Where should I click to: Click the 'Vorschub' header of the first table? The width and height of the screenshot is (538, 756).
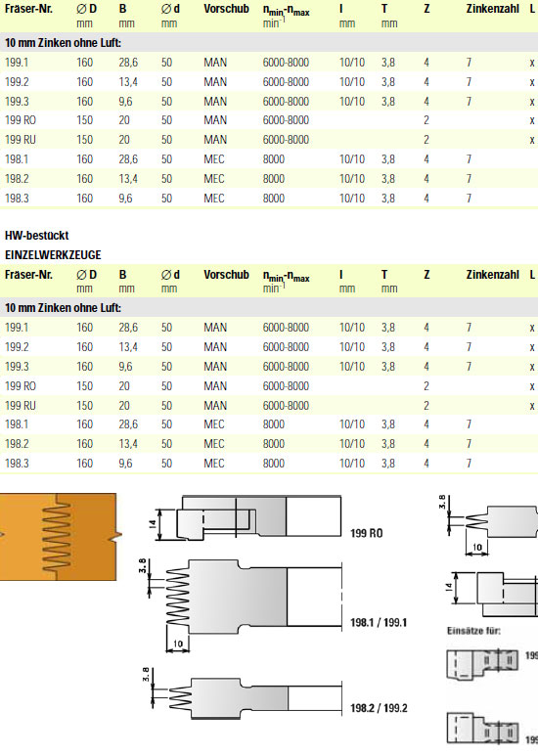(226, 9)
